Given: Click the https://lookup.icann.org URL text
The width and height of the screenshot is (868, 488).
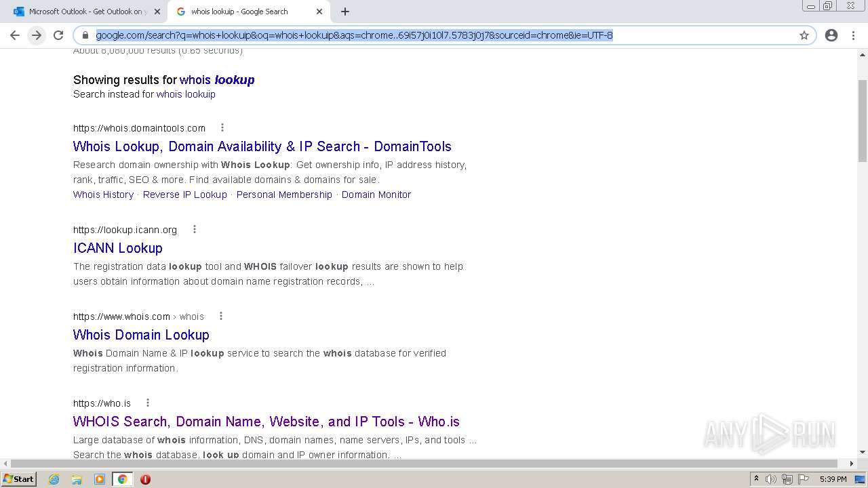Looking at the screenshot, I should pyautogui.click(x=125, y=230).
